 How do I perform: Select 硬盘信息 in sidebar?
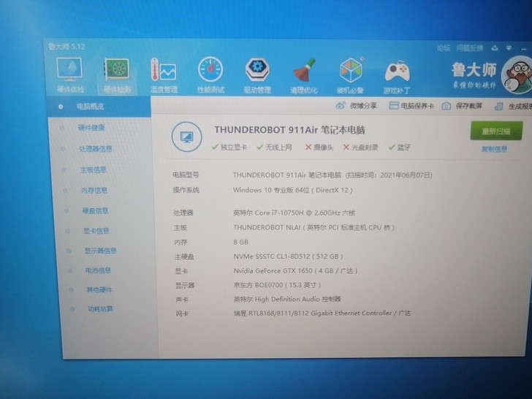[x=95, y=210]
